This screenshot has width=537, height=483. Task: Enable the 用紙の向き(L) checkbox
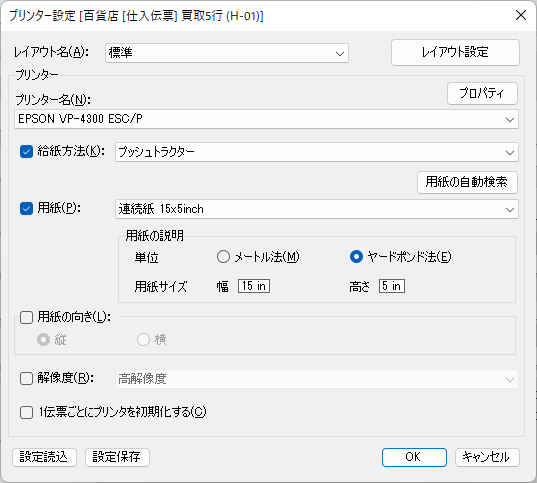tap(26, 317)
